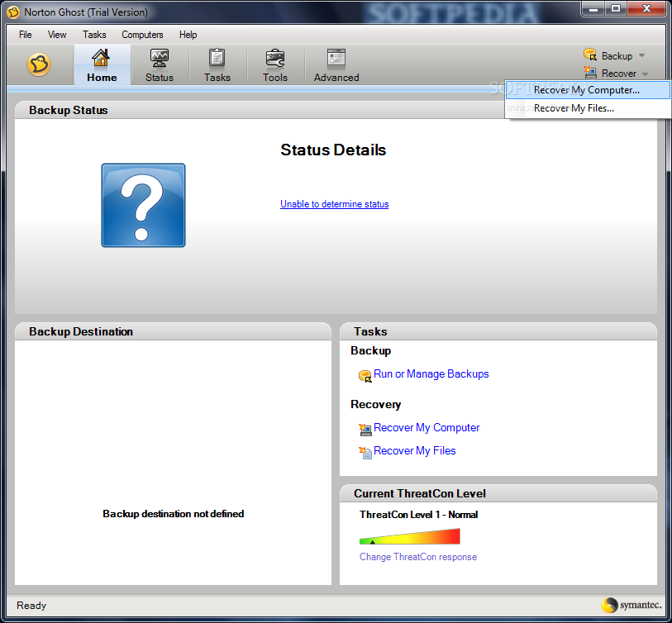This screenshot has width=672, height=623.
Task: Close the Norton Ghost window
Action: point(646,9)
